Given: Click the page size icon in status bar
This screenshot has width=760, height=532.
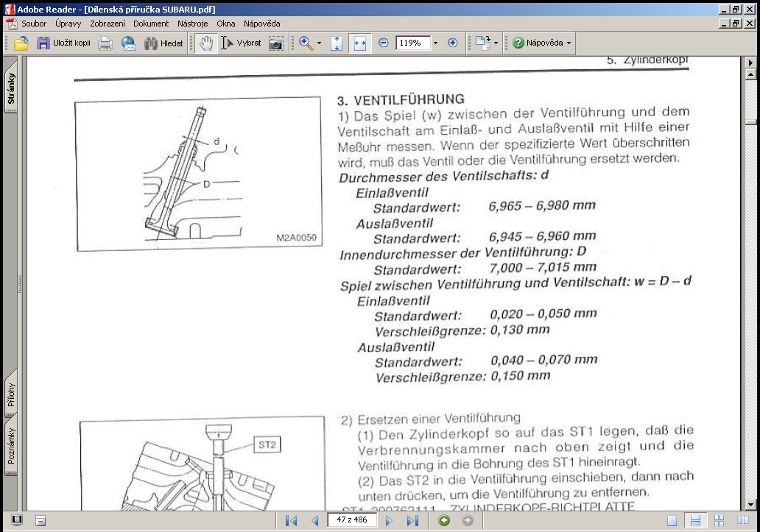Looking at the screenshot, I should (x=41, y=521).
